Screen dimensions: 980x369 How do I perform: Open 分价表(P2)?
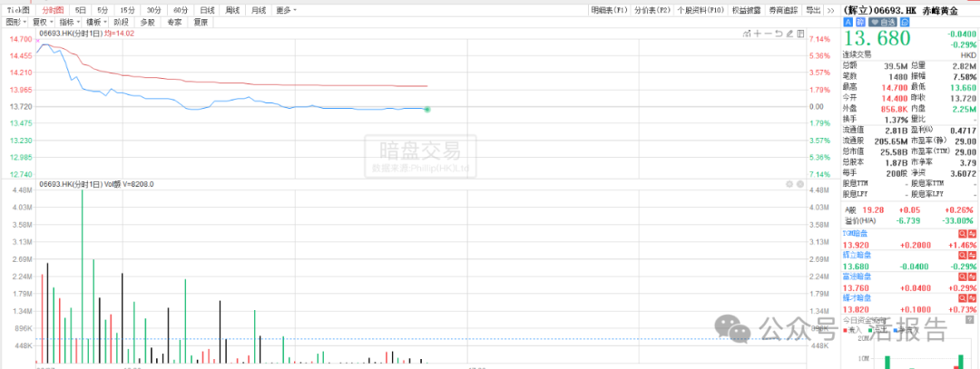[652, 10]
